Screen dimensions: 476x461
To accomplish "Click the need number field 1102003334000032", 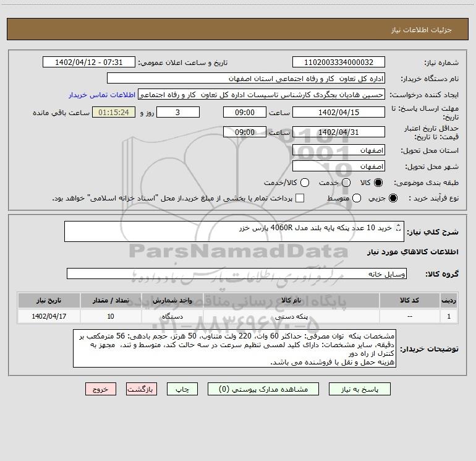I will coord(339,62).
